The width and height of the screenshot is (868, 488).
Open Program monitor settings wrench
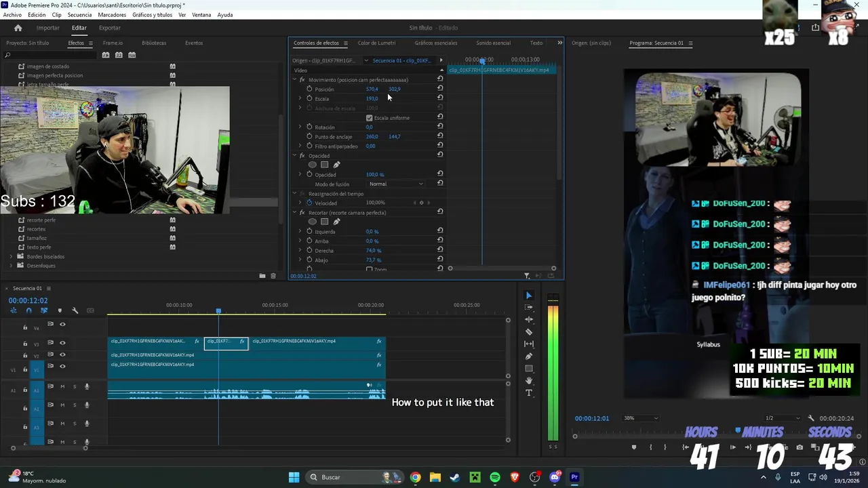pos(811,418)
